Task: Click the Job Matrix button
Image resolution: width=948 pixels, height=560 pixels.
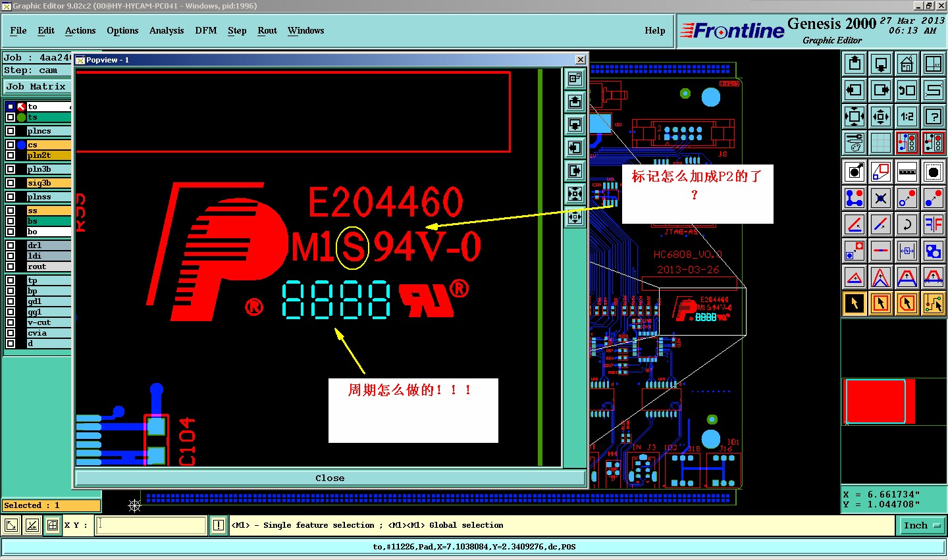Action: coord(36,86)
